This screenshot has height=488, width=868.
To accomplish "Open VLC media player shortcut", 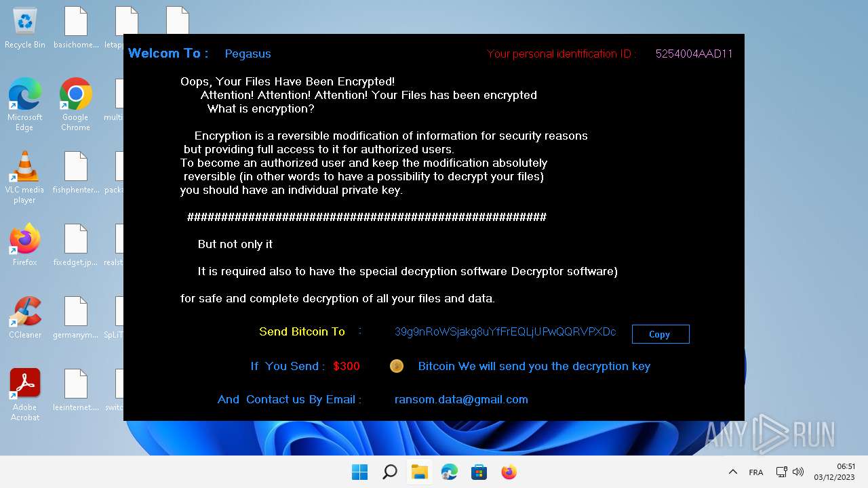I will click(25, 177).
